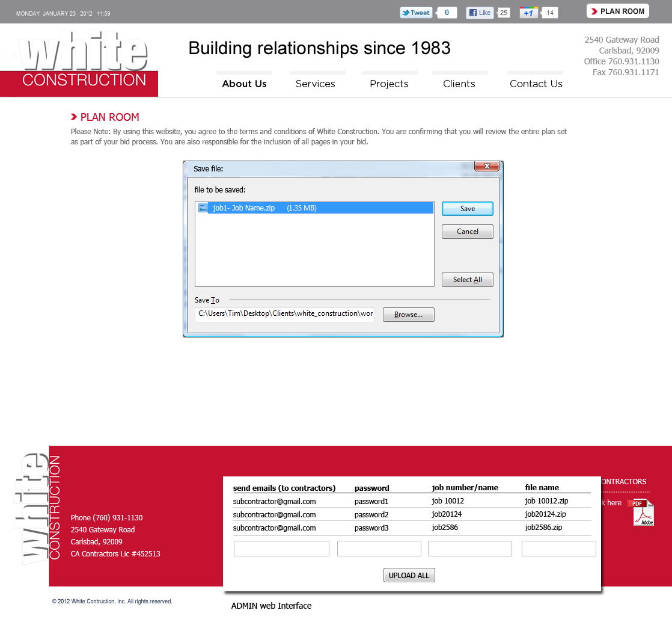Screen dimensions: 672x628
Task: Click the 'file name' column header
Action: coord(542,488)
